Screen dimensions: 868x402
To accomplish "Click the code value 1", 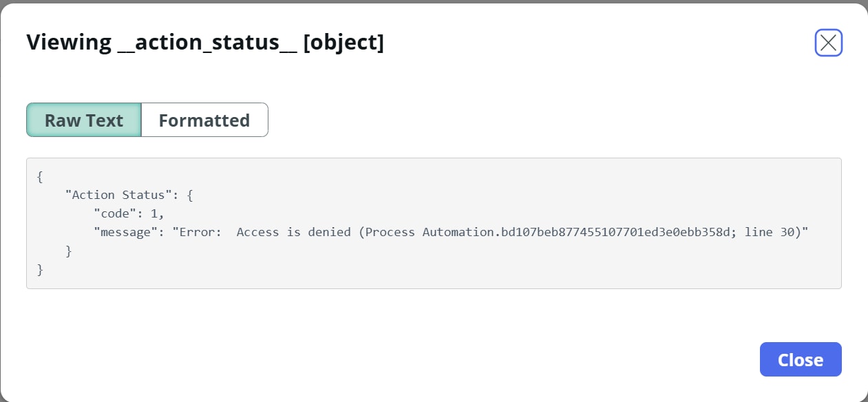I will click(x=154, y=214).
